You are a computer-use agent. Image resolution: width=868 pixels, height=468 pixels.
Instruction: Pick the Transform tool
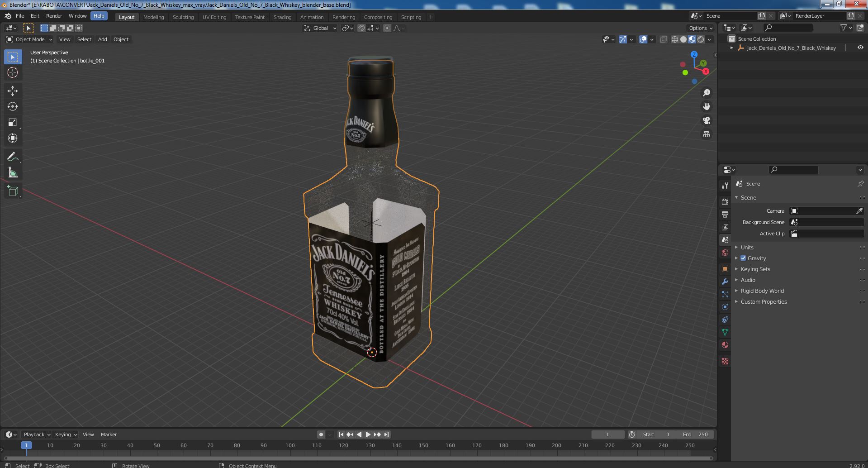pos(13,138)
